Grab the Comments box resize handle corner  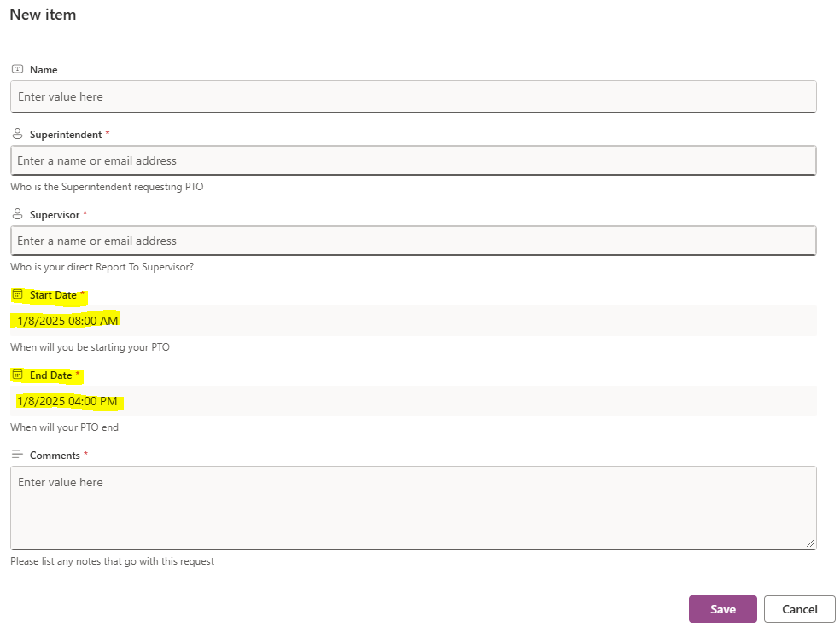point(810,543)
